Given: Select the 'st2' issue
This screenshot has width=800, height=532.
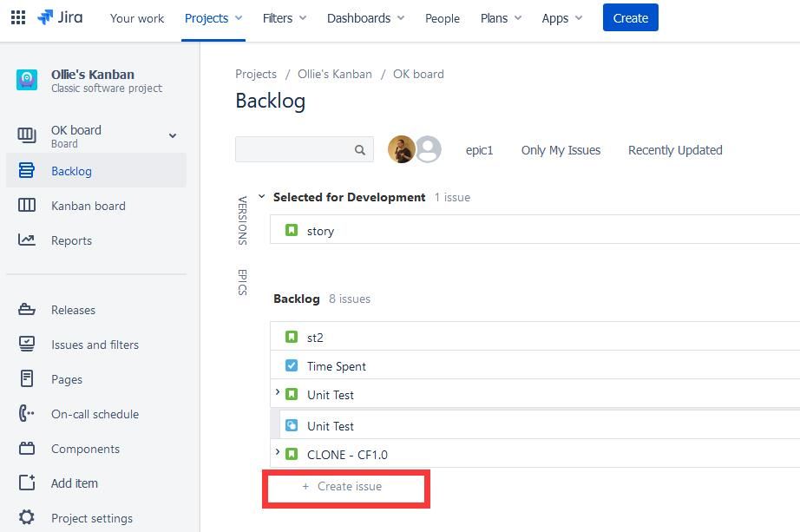Looking at the screenshot, I should (x=534, y=336).
